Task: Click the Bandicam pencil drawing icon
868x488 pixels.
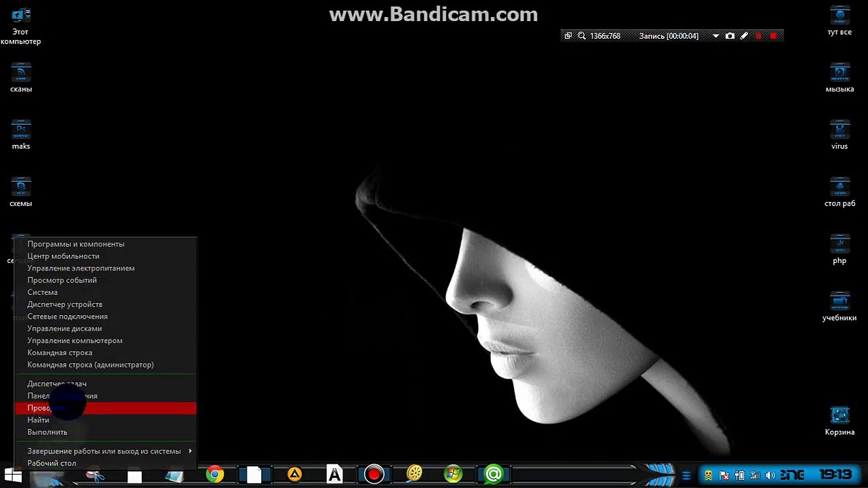Action: pyautogui.click(x=744, y=36)
